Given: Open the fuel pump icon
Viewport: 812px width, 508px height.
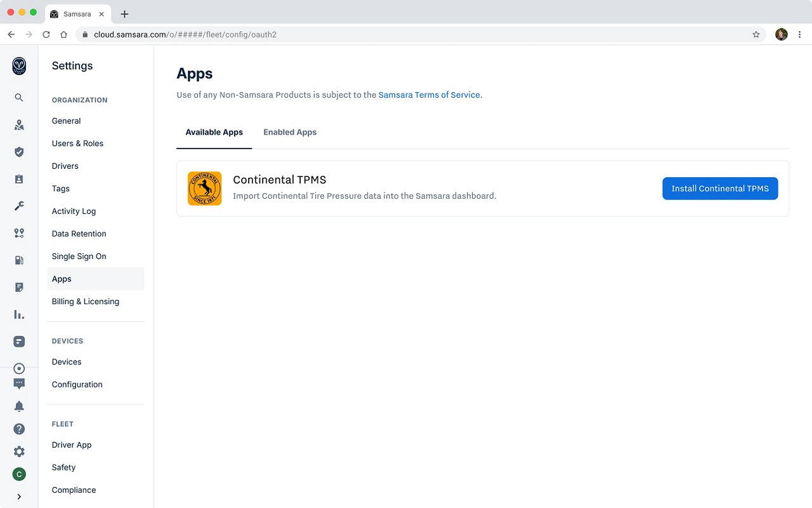Looking at the screenshot, I should [19, 260].
